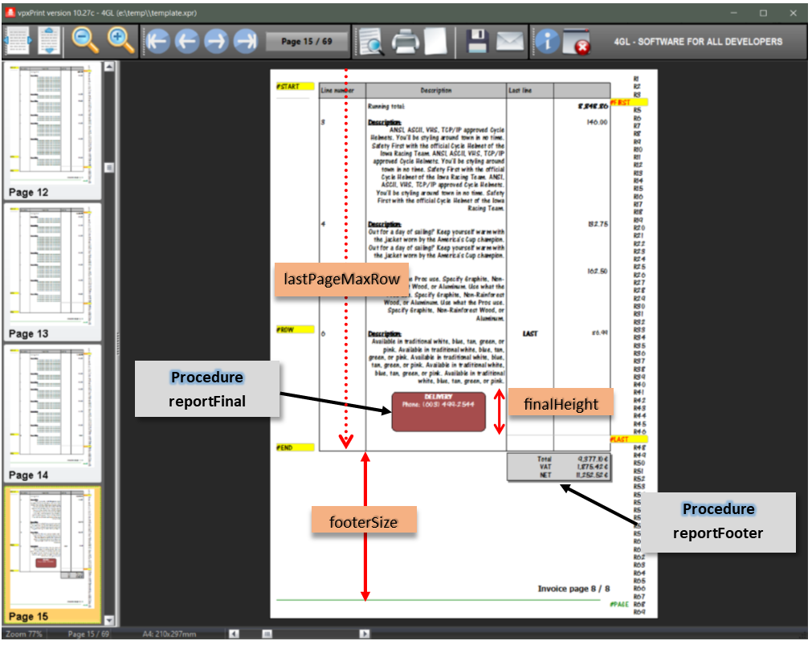Show the info dialog
This screenshot has width=812, height=645.
(547, 42)
